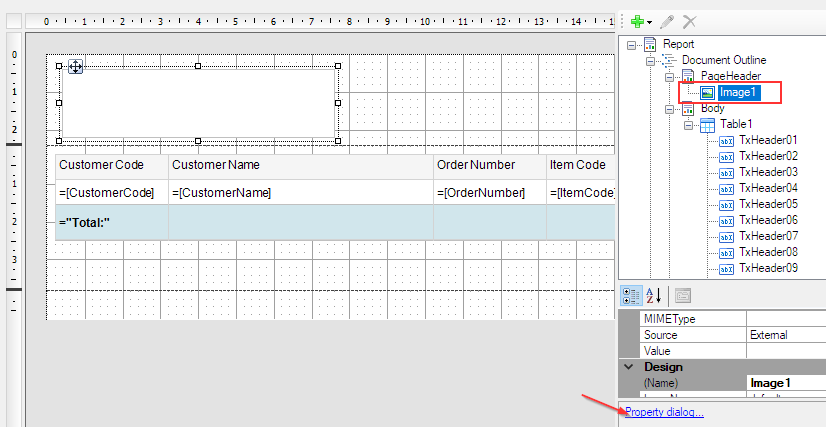
Task: Click the textbox icon beside TxHeader04
Action: pos(726,189)
